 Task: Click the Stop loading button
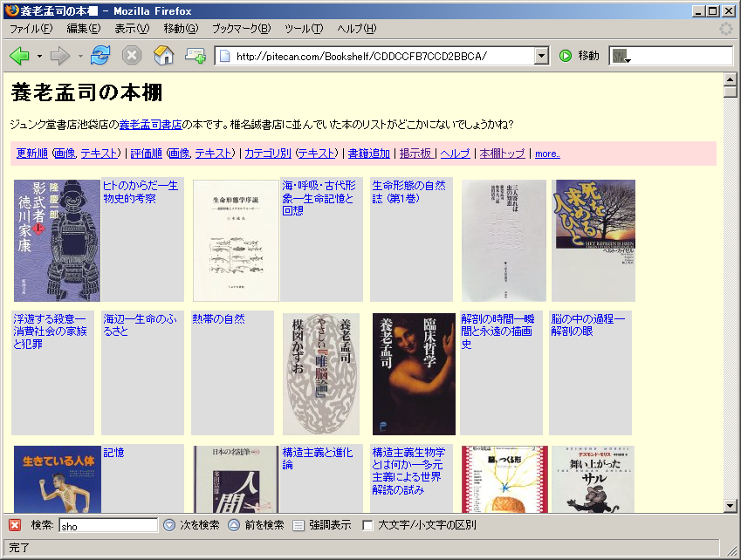coord(132,56)
